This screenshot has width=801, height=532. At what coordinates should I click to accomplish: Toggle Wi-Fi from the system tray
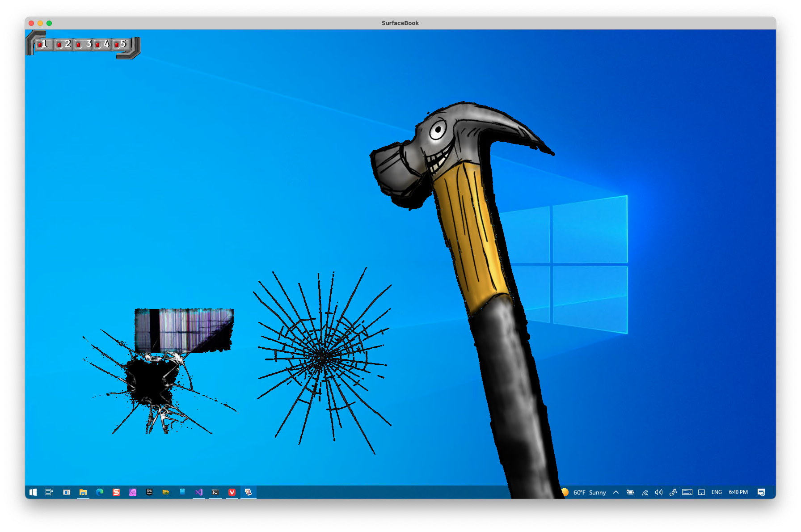coord(645,492)
